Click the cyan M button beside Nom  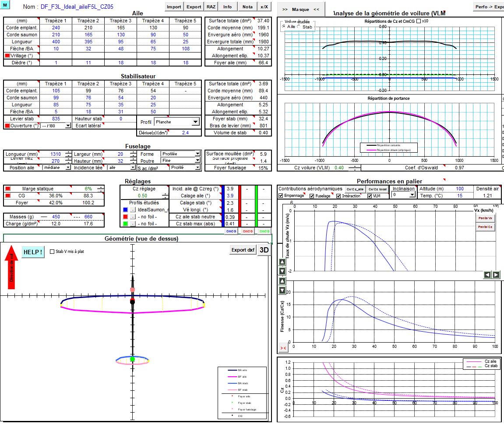coord(5,5)
